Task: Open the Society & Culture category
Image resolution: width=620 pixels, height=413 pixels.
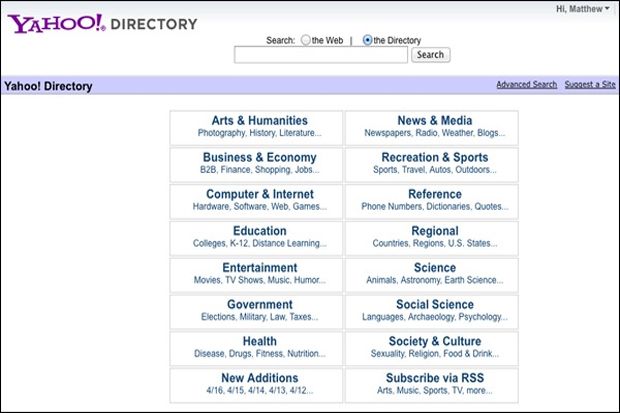Action: click(435, 341)
